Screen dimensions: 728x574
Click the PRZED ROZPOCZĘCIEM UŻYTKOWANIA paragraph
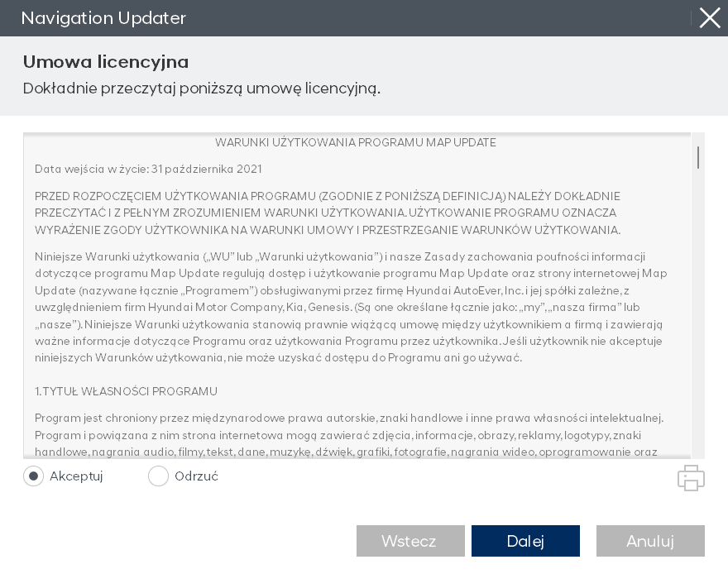(x=328, y=213)
